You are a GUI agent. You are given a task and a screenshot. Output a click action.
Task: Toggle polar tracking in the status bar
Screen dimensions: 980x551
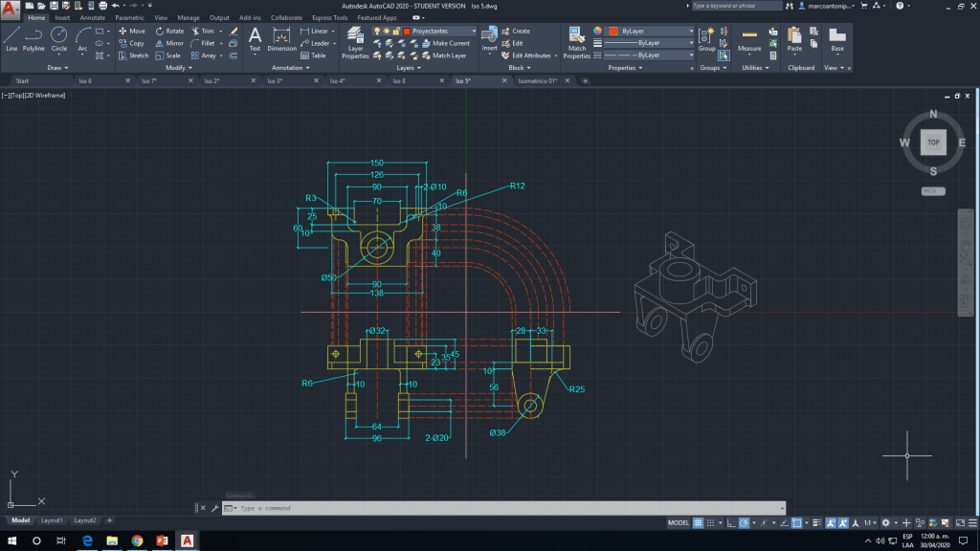tap(745, 523)
